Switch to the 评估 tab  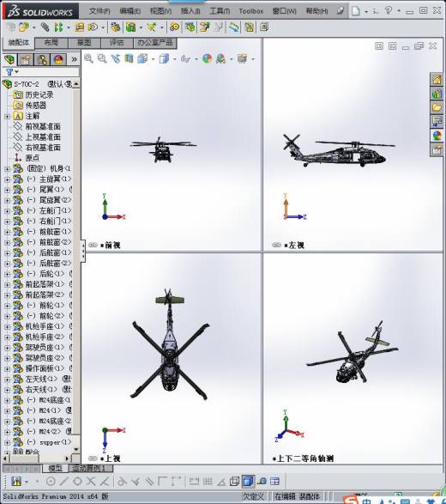pos(117,42)
